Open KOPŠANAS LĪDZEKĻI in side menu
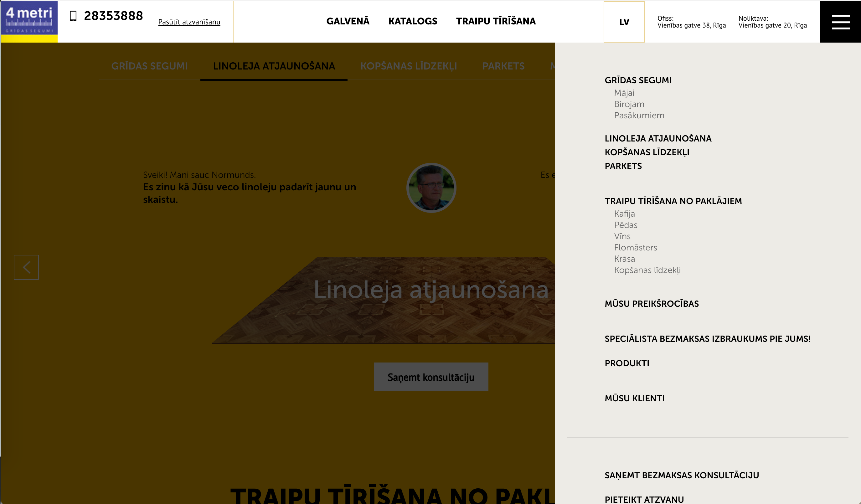 coord(647,152)
